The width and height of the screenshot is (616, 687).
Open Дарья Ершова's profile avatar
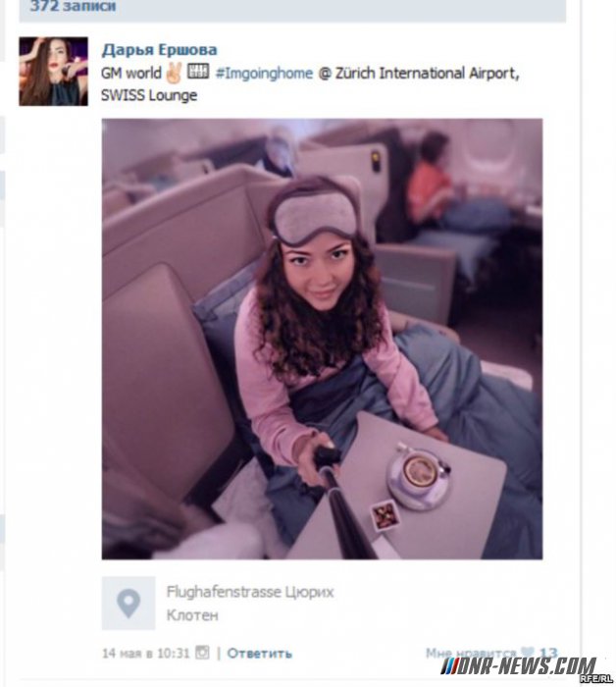pos(53,72)
